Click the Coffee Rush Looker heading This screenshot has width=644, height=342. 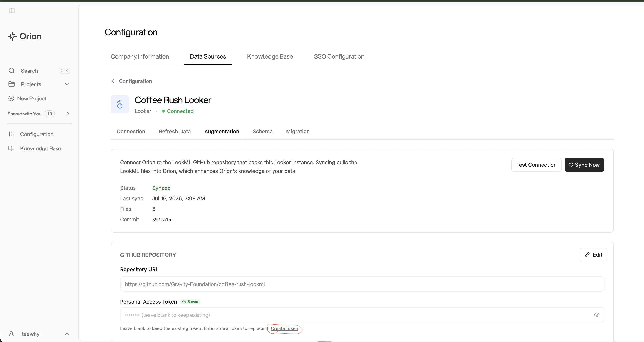tap(173, 100)
